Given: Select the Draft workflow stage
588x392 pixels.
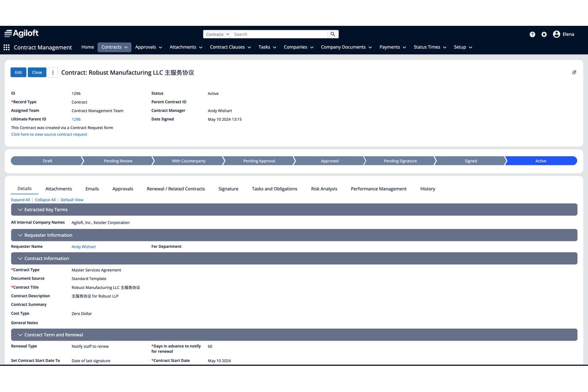Looking at the screenshot, I should pos(47,161).
